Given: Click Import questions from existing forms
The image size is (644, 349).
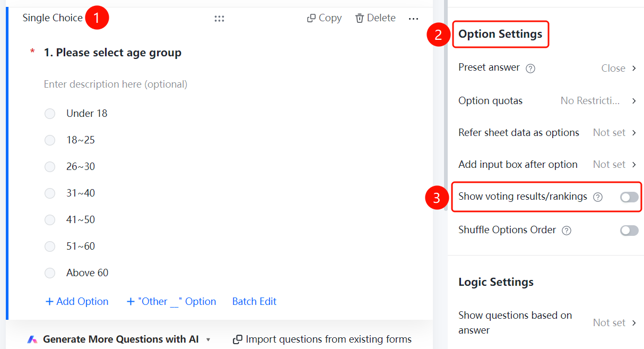Looking at the screenshot, I should tap(329, 339).
